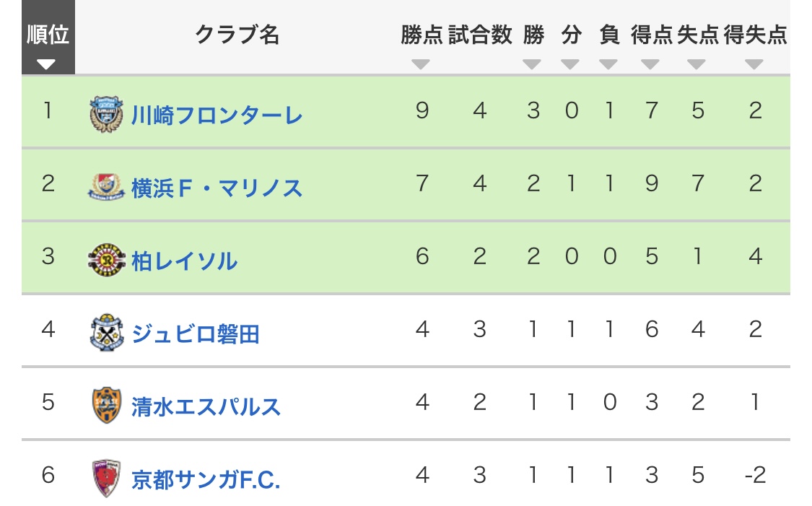Open 柏レイソル team link
This screenshot has height=506, width=812.
[x=184, y=261]
